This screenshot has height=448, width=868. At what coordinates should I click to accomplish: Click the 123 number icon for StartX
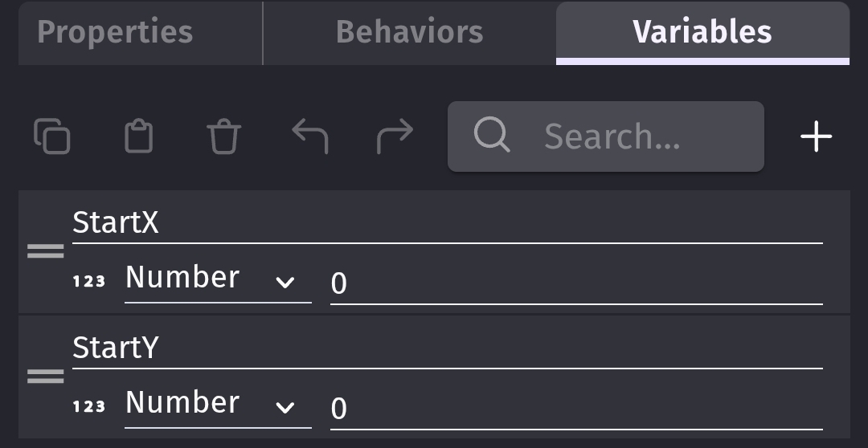89,281
